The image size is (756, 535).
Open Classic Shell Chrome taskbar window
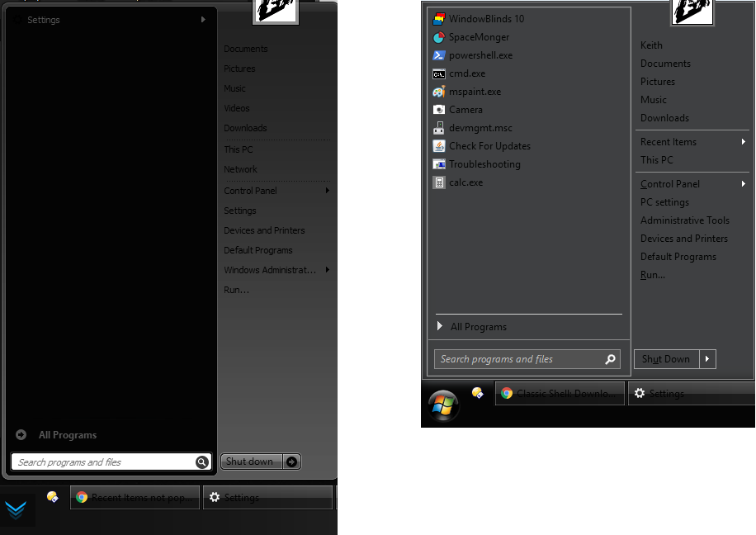tap(560, 393)
